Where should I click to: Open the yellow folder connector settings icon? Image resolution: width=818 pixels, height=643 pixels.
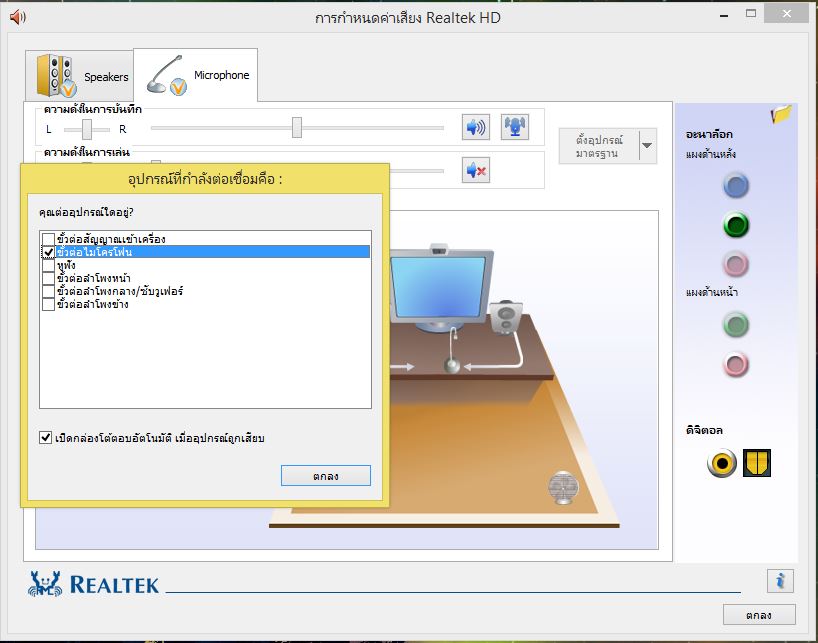[781, 114]
